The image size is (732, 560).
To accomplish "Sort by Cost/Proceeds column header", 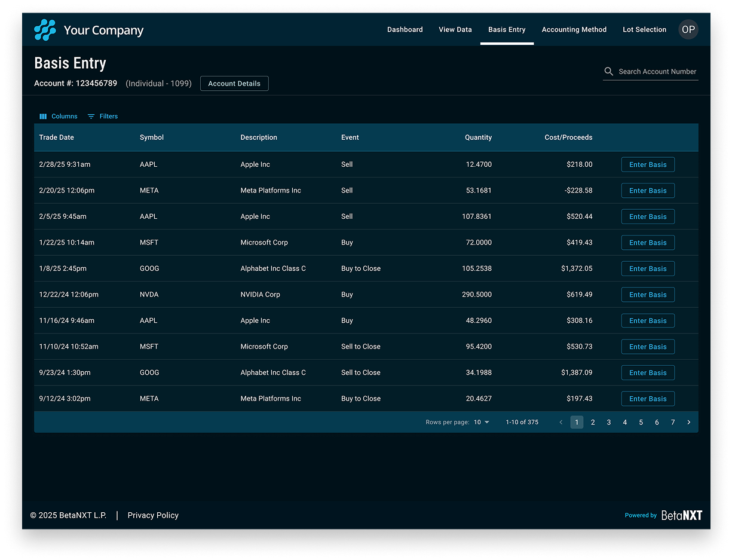I will click(568, 137).
